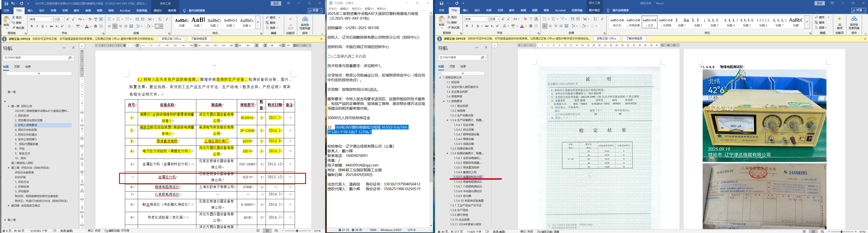Viewport: 868px width, 233px height.
Task: Align text right in right Word ribbon
Action: click(x=556, y=26)
